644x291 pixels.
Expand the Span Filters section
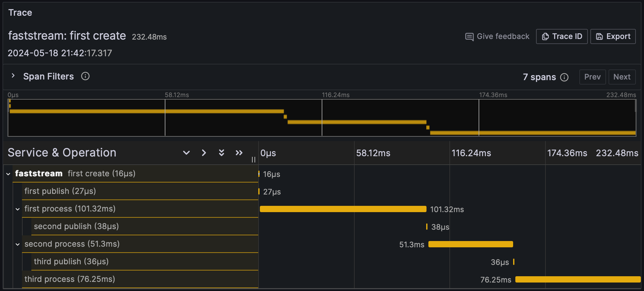point(13,76)
